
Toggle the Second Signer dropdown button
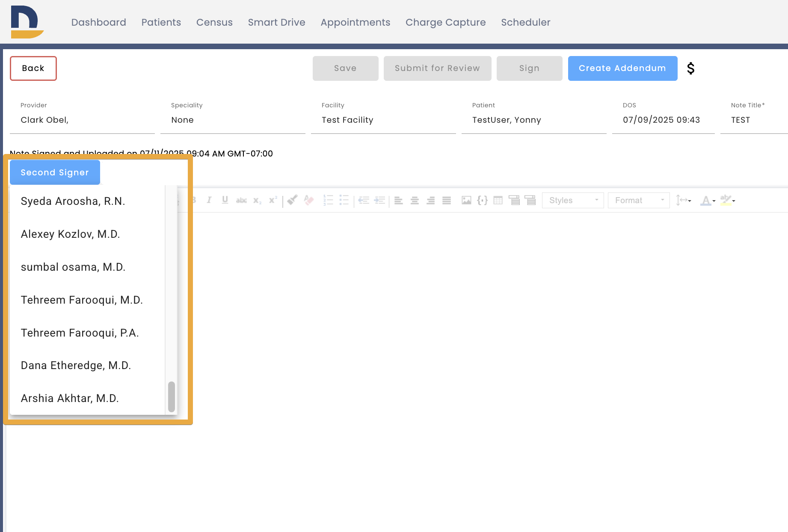tap(55, 172)
